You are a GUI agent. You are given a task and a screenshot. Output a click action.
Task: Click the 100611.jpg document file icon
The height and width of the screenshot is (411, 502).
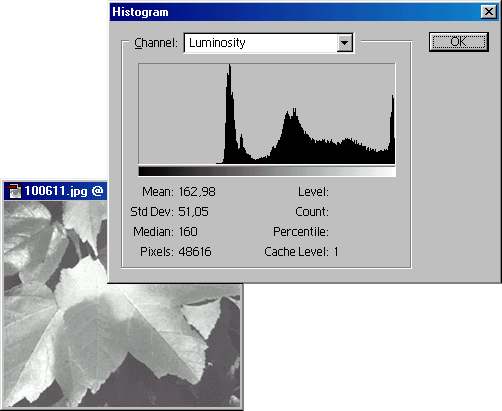(14, 191)
